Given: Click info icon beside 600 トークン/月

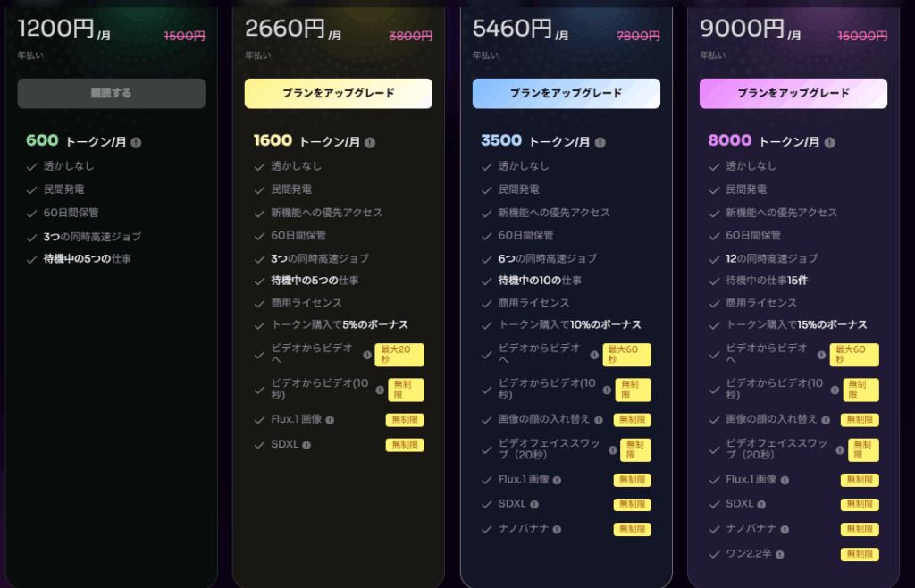Looking at the screenshot, I should click(x=137, y=142).
